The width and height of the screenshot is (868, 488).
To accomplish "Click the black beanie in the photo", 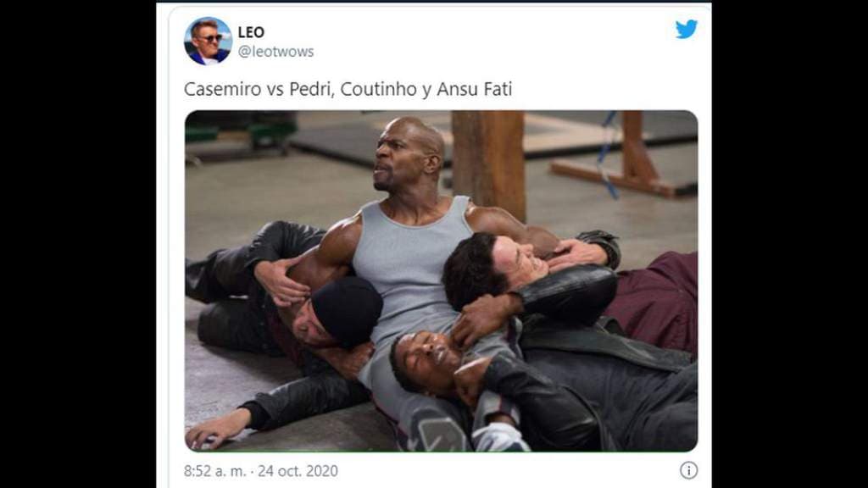I will pos(347,311).
